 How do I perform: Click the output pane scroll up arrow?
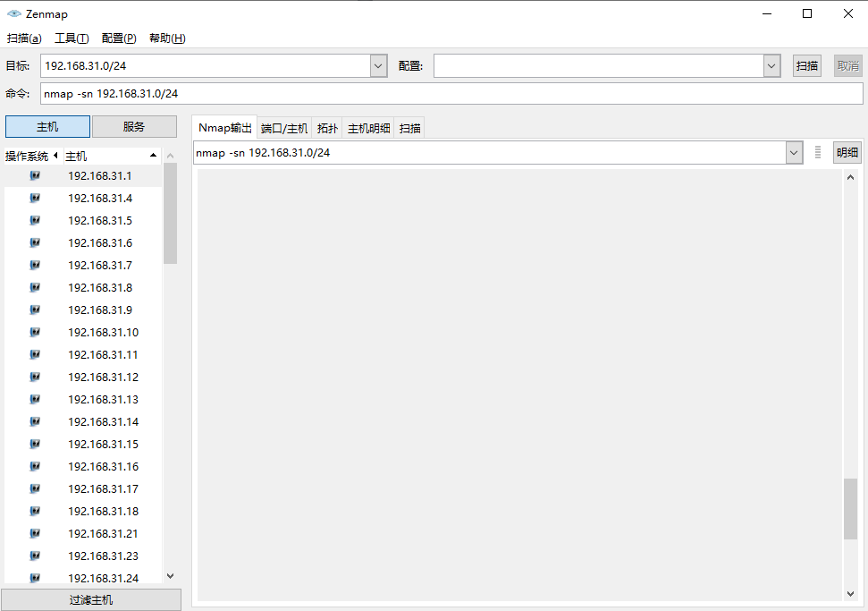pyautogui.click(x=850, y=177)
